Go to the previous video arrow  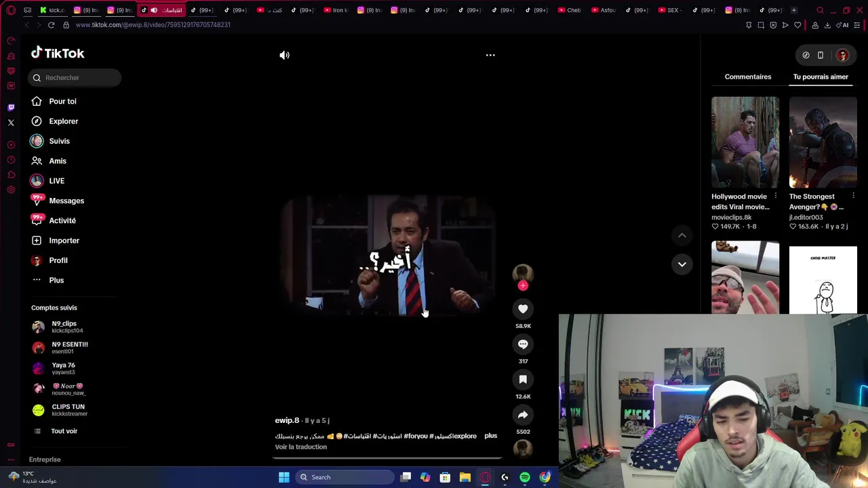[x=682, y=235]
